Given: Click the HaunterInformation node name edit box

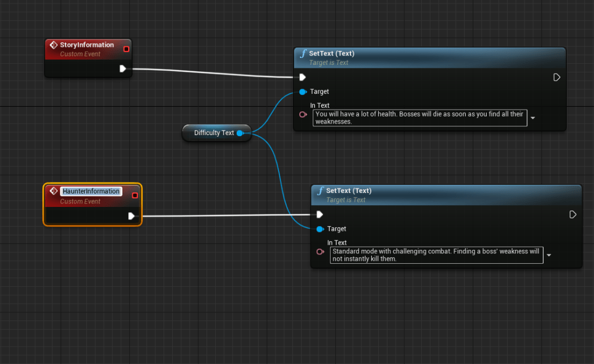Looking at the screenshot, I should (x=91, y=191).
